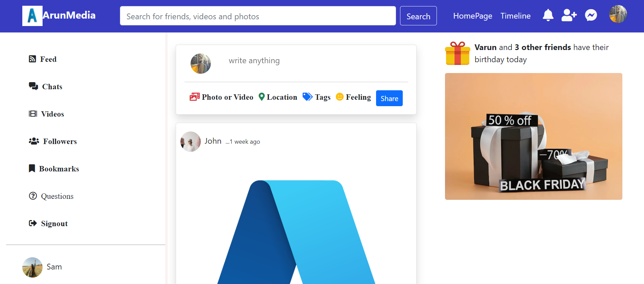Click the Videos film strip icon
The height and width of the screenshot is (284, 644).
coord(33,114)
